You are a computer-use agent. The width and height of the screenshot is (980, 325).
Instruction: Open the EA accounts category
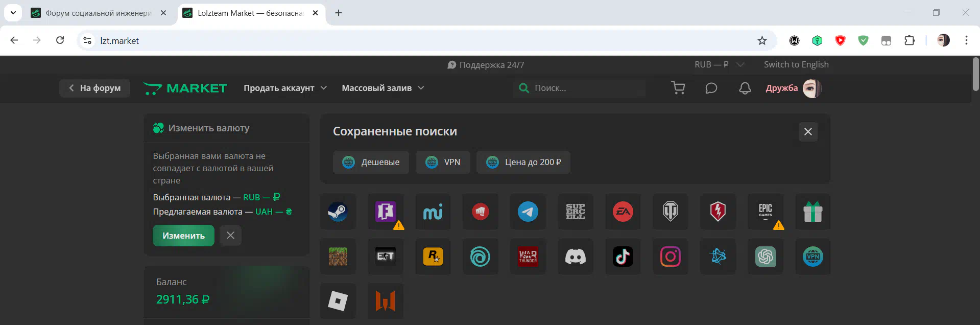(x=623, y=212)
